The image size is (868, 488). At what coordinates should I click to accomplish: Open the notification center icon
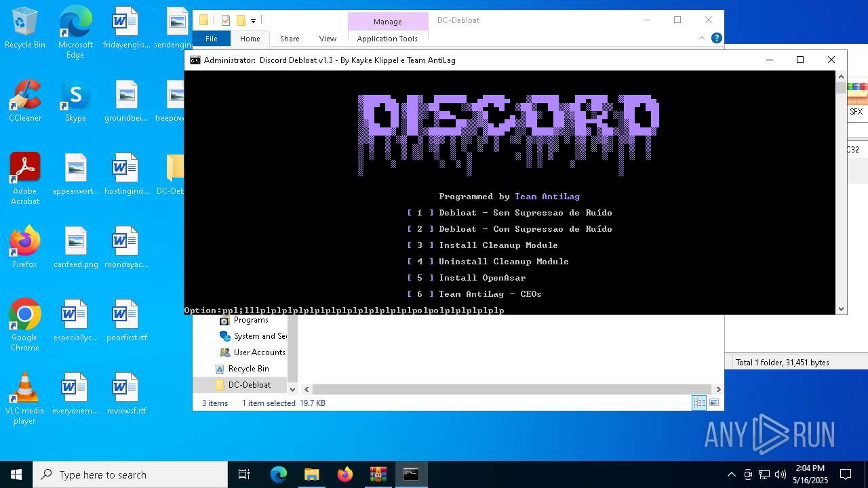pos(846,474)
